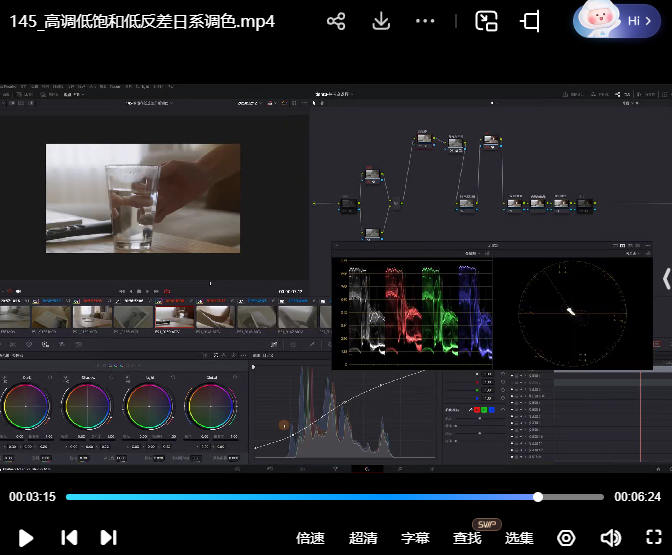Mute the volume speaker icon
Screen dimensions: 672x555
point(610,538)
